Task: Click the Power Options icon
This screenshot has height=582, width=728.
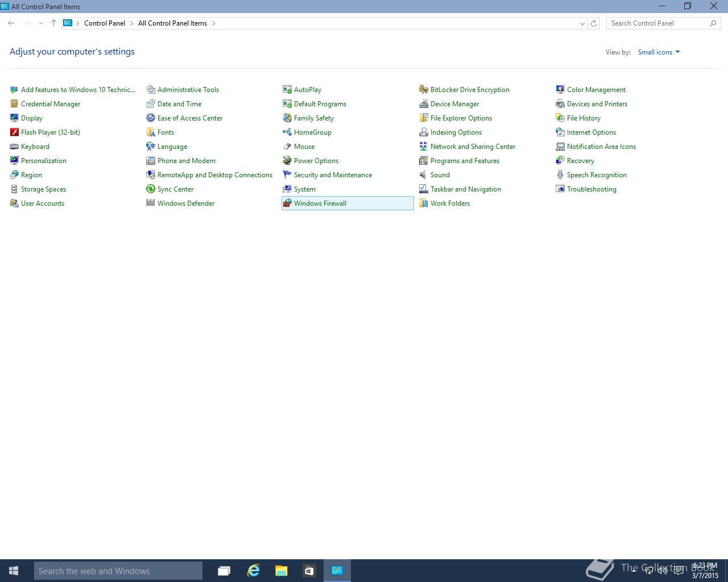Action: click(287, 161)
